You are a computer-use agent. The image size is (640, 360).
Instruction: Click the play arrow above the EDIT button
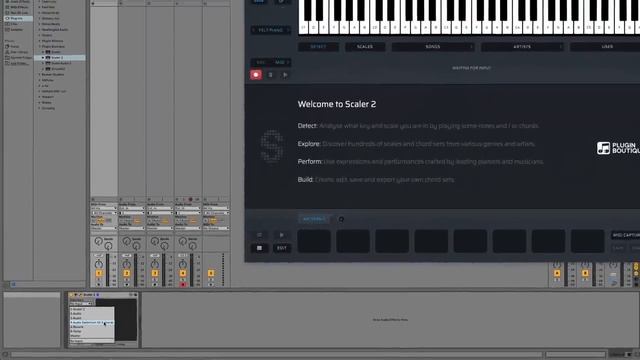pos(282,235)
